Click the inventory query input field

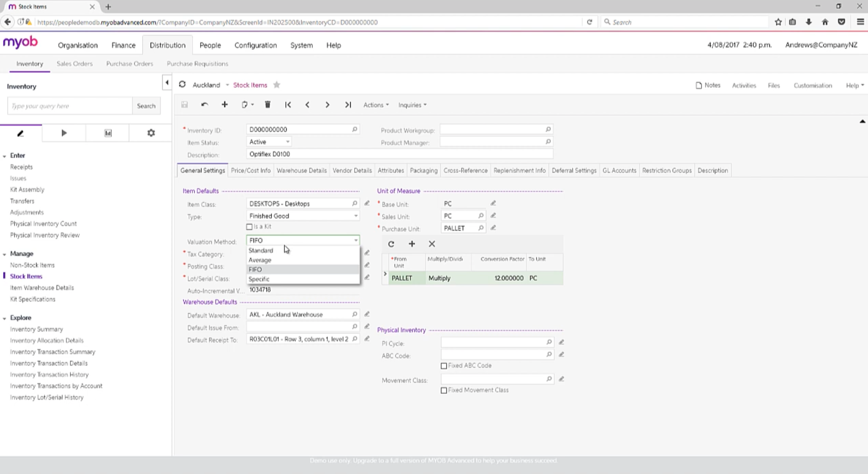69,105
